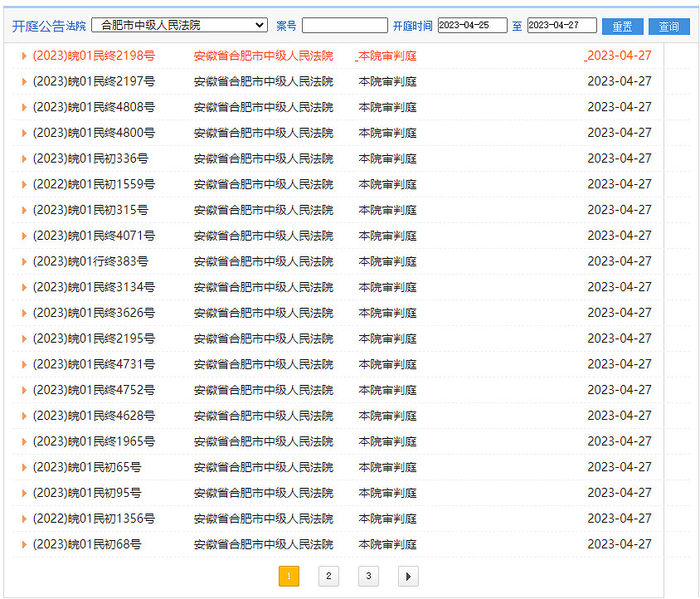Click the next page arrow button
The width and height of the screenshot is (700, 599).
tap(408, 576)
